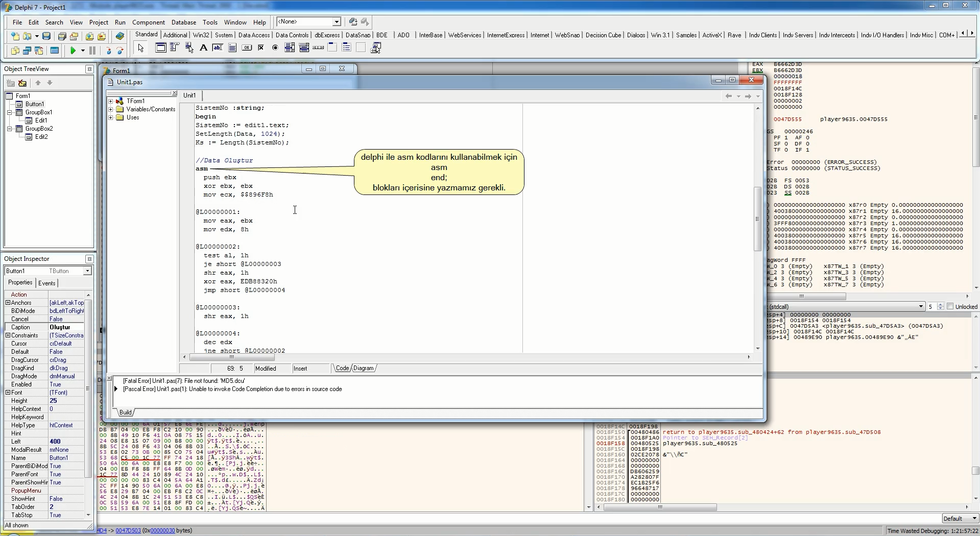Click the Left property value 400
The width and height of the screenshot is (980, 536).
click(66, 442)
